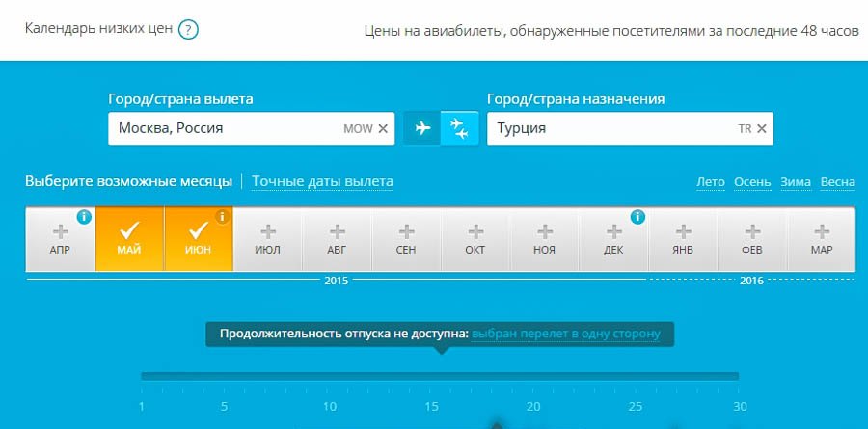Open info badge on ИЮН month
The image size is (868, 429).
click(223, 217)
